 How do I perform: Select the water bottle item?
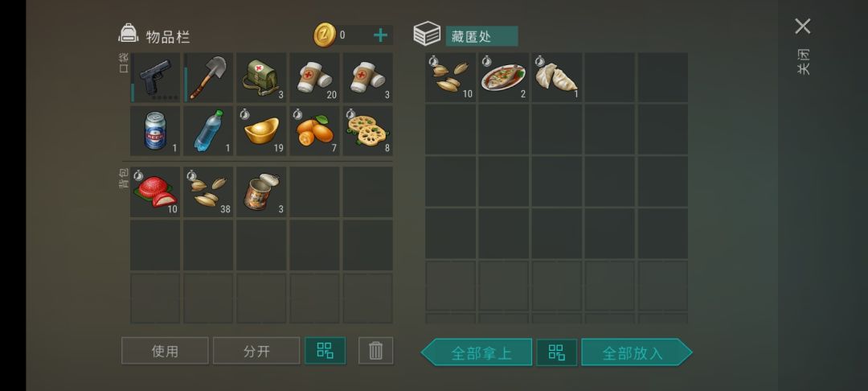(209, 131)
